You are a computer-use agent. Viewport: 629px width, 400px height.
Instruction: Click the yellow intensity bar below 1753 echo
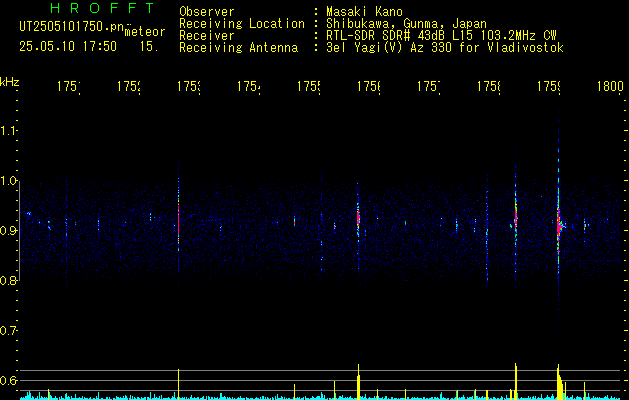point(179,384)
